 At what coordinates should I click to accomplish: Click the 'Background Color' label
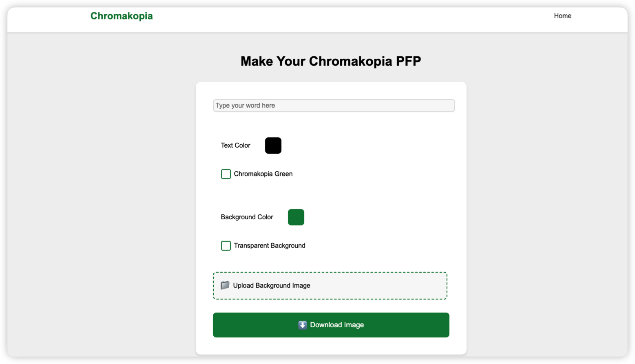point(247,217)
